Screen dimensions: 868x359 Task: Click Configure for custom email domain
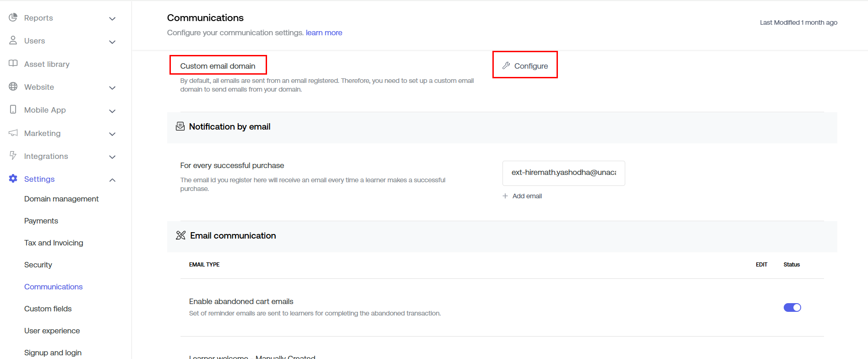coord(525,65)
